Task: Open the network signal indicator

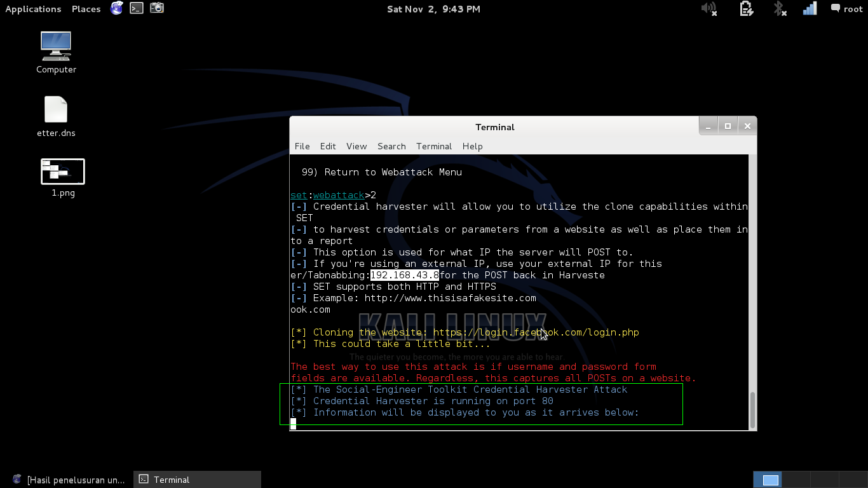Action: (810, 9)
